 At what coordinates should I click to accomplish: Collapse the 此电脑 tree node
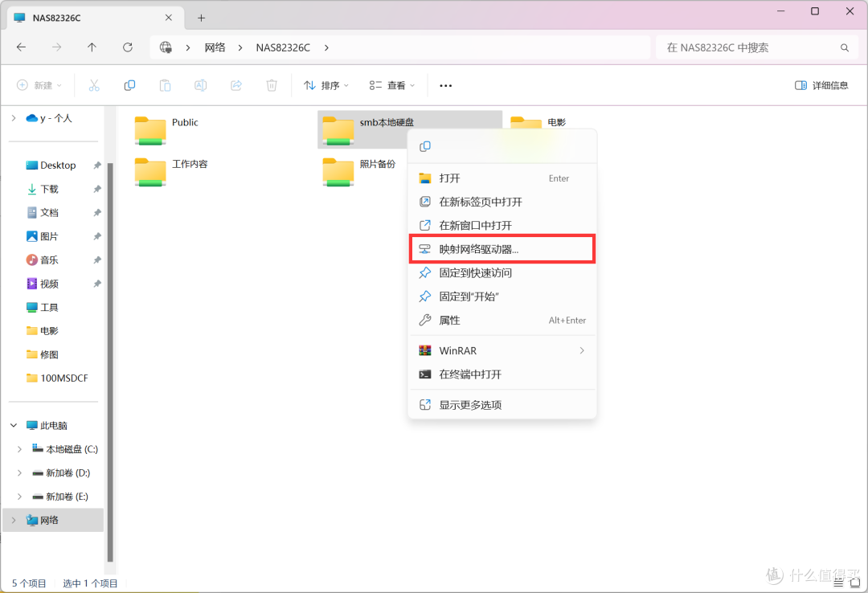coord(14,425)
